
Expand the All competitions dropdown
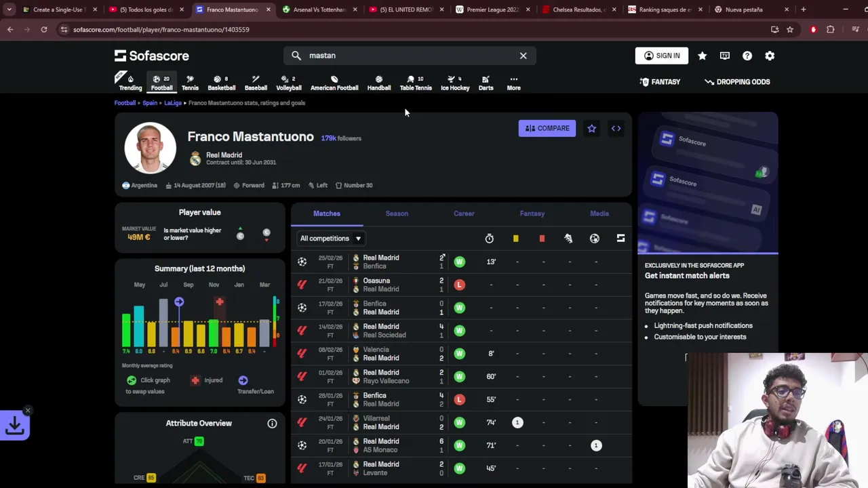click(x=331, y=239)
